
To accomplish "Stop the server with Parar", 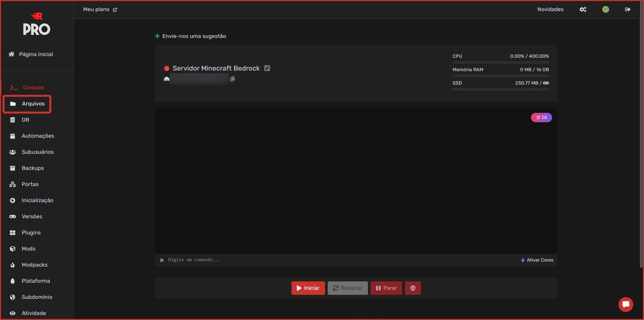I will 386,288.
